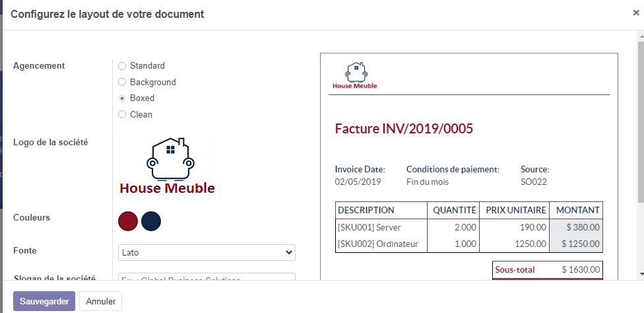Choose the Background layout option

[x=122, y=83]
